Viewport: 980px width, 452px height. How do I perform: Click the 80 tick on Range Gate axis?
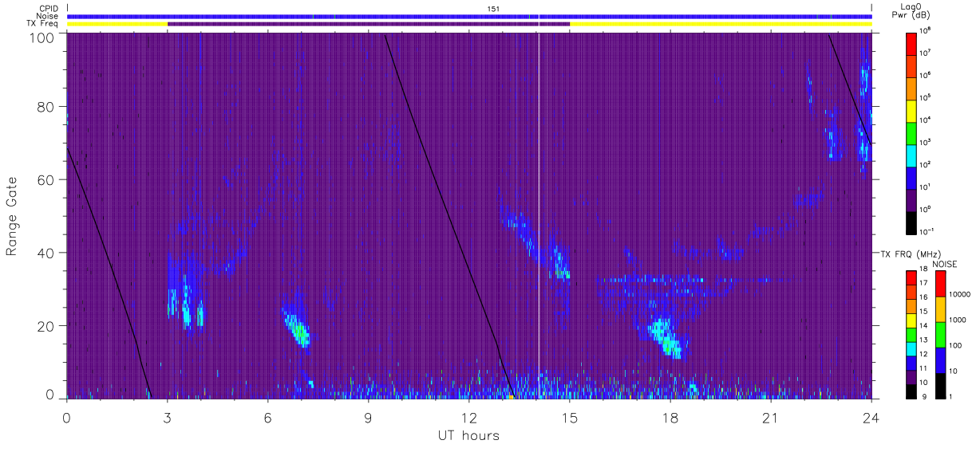47,106
